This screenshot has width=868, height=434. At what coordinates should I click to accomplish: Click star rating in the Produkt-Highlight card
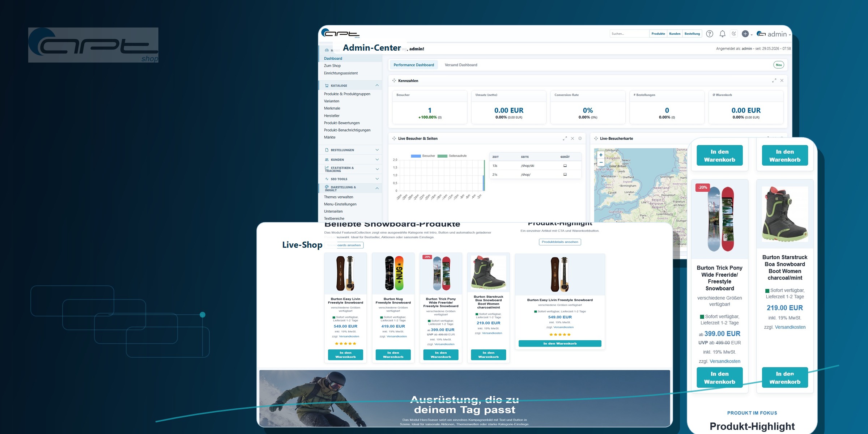pos(560,335)
